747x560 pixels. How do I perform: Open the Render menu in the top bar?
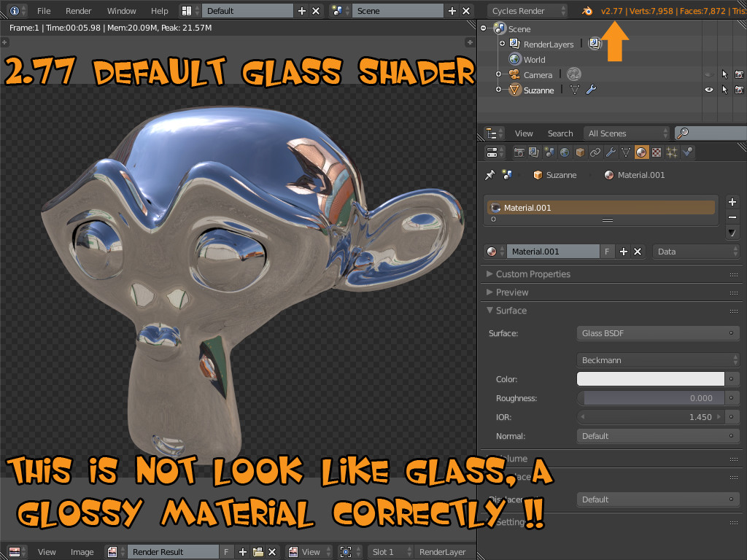[78, 10]
